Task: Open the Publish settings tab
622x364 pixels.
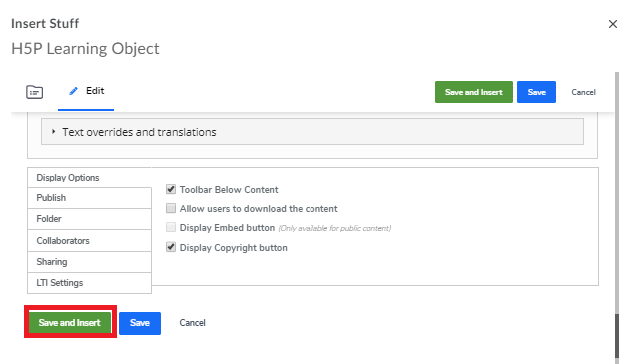Action: click(89, 198)
